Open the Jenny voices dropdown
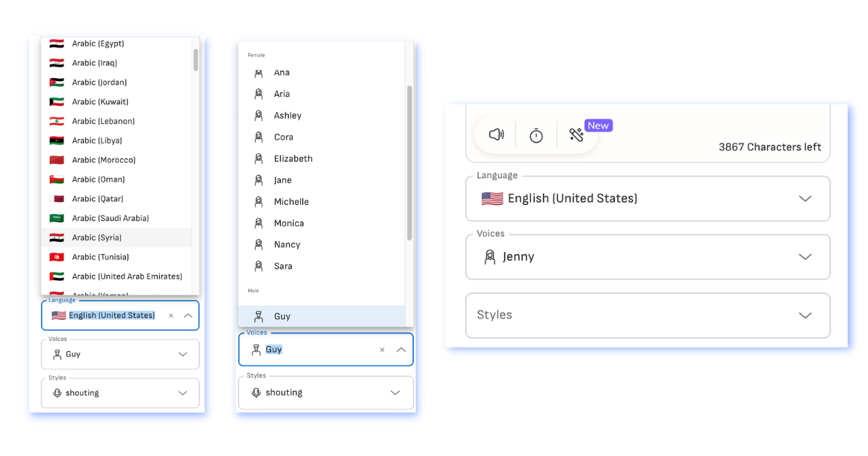 pos(804,257)
